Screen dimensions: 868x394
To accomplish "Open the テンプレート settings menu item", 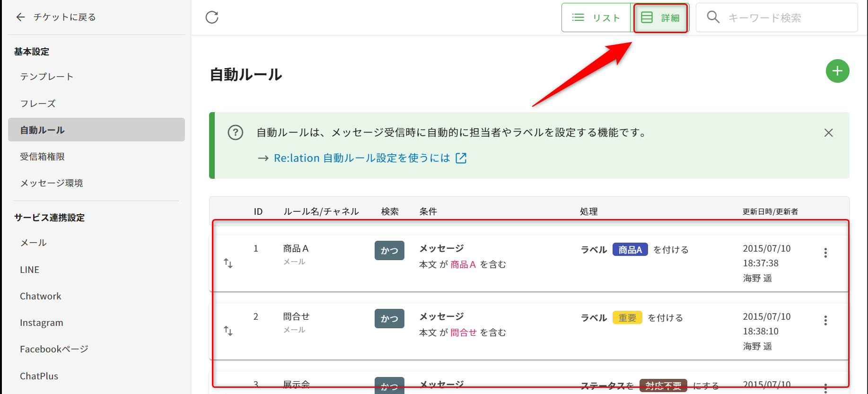I will 46,77.
